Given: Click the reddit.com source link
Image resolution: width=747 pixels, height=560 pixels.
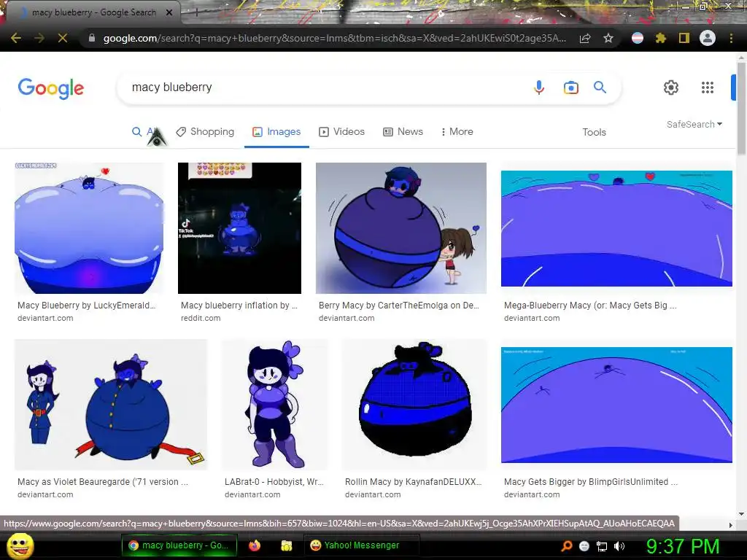Looking at the screenshot, I should coord(201,318).
